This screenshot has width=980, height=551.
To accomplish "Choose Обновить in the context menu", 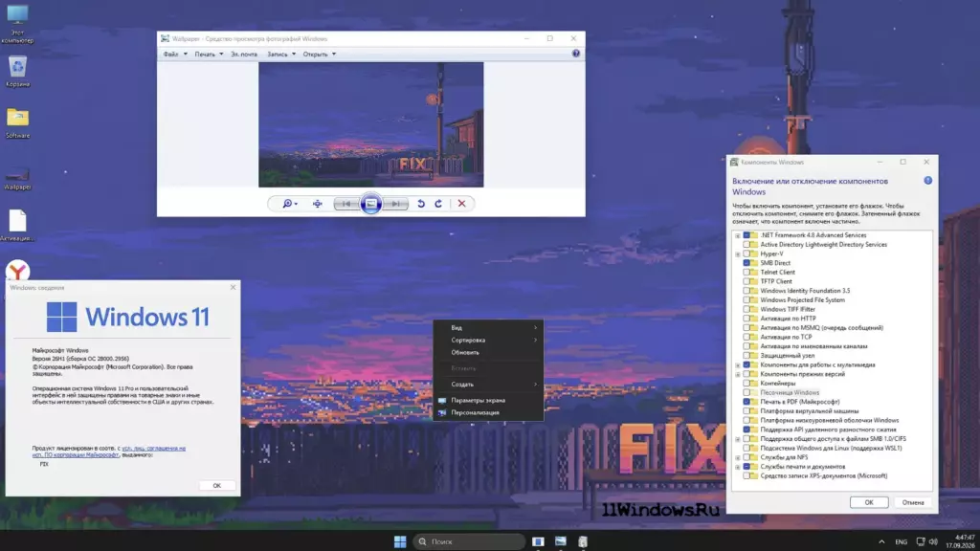I will (488, 352).
